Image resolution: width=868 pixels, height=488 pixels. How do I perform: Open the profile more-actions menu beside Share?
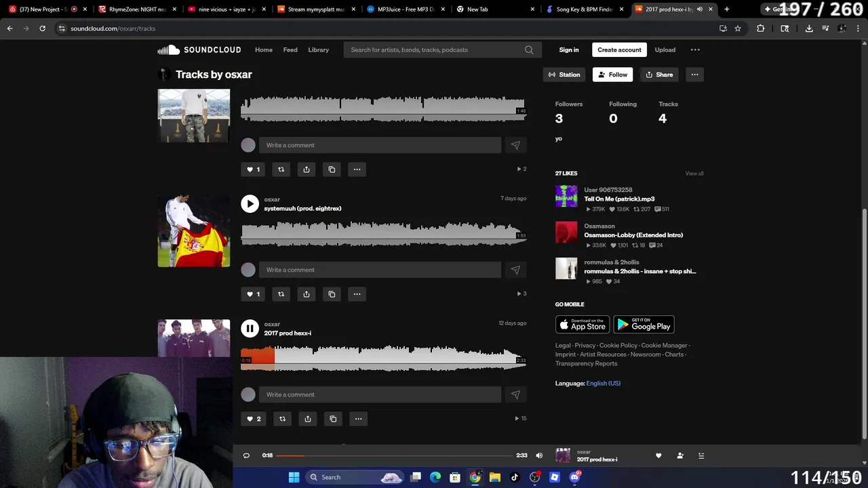pos(694,75)
